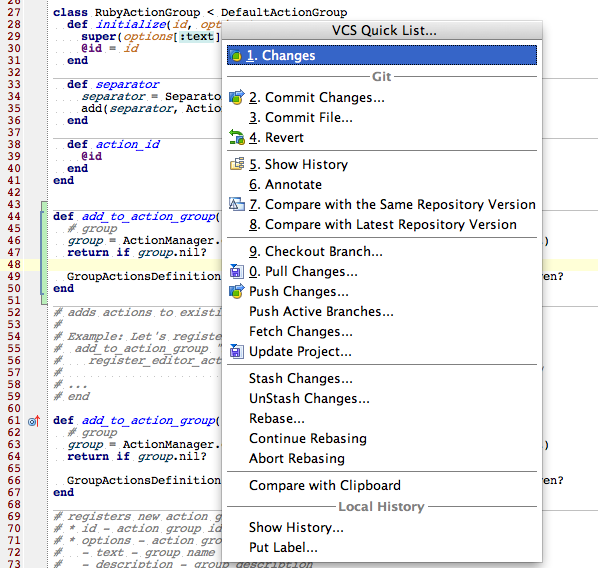The image size is (598, 568).
Task: Select 'Fetch Changes...'
Action: [x=301, y=332]
